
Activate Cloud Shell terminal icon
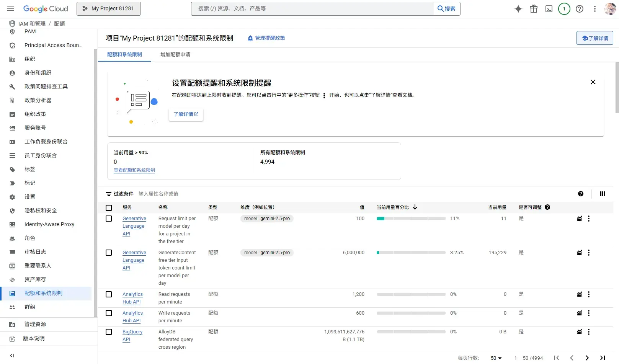coord(549,9)
